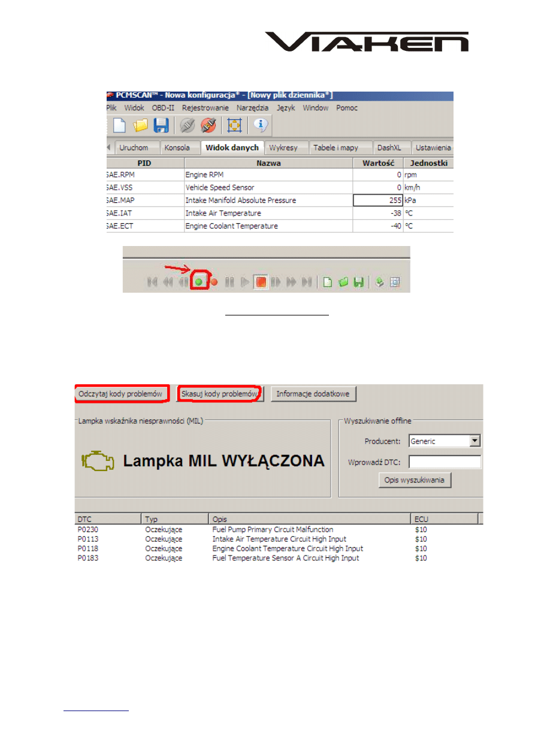
Task: Click the green floppy save log icon
Action: click(x=358, y=282)
